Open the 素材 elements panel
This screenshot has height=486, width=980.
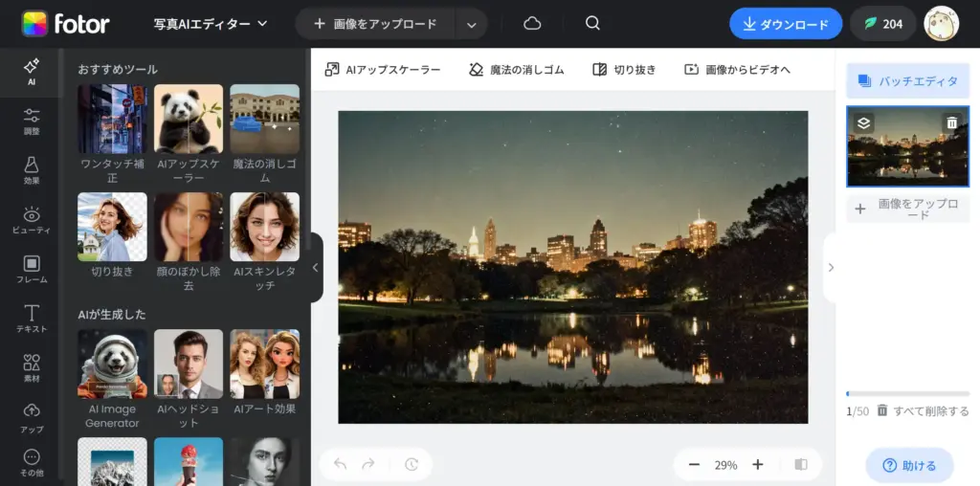[32, 368]
